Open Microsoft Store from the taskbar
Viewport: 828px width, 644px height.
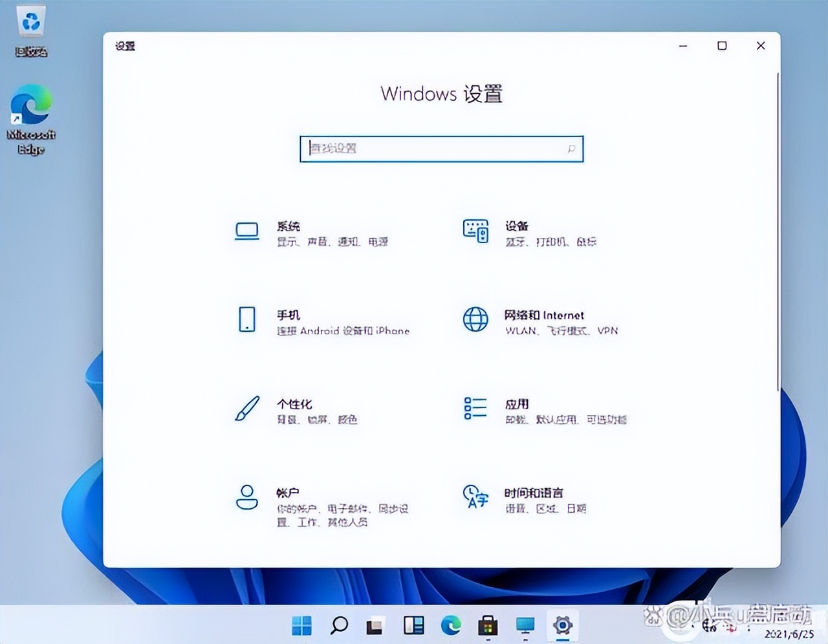click(487, 625)
